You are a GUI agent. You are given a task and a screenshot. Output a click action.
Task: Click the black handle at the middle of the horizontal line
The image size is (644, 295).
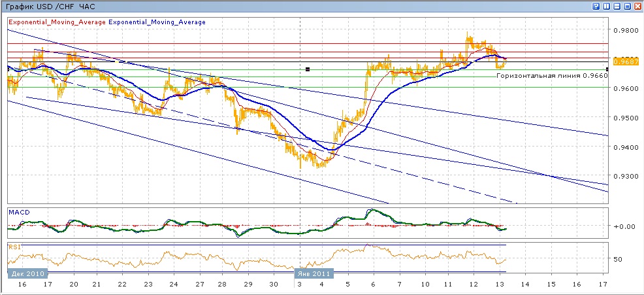point(308,69)
